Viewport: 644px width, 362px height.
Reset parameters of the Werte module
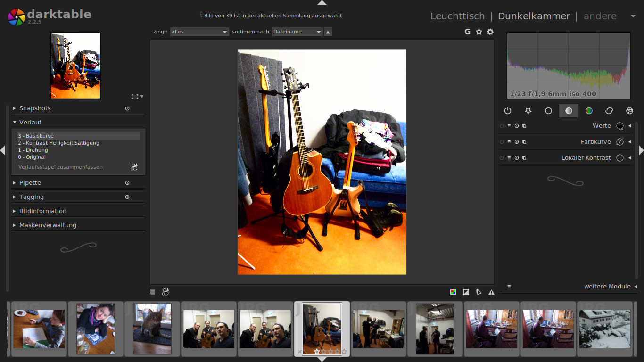[517, 126]
